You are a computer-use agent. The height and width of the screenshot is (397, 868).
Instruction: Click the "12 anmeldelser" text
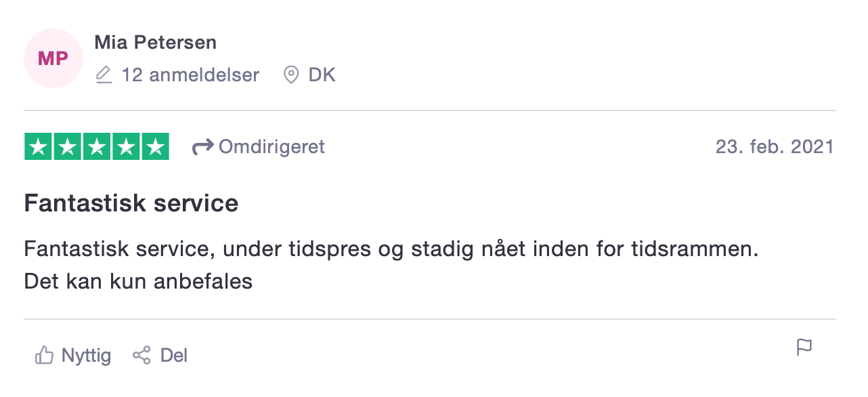(190, 75)
